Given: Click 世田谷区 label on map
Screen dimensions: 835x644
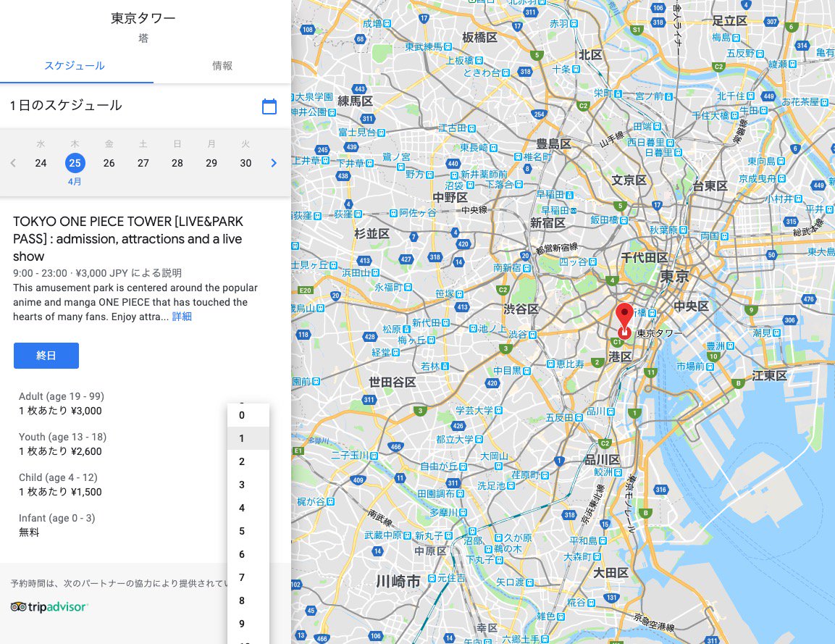Looking at the screenshot, I should (393, 382).
